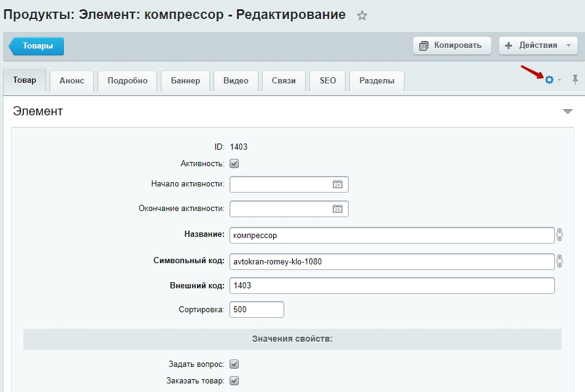The height and width of the screenshot is (392, 585).
Task: Click the Символьный код input field
Action: pyautogui.click(x=392, y=261)
